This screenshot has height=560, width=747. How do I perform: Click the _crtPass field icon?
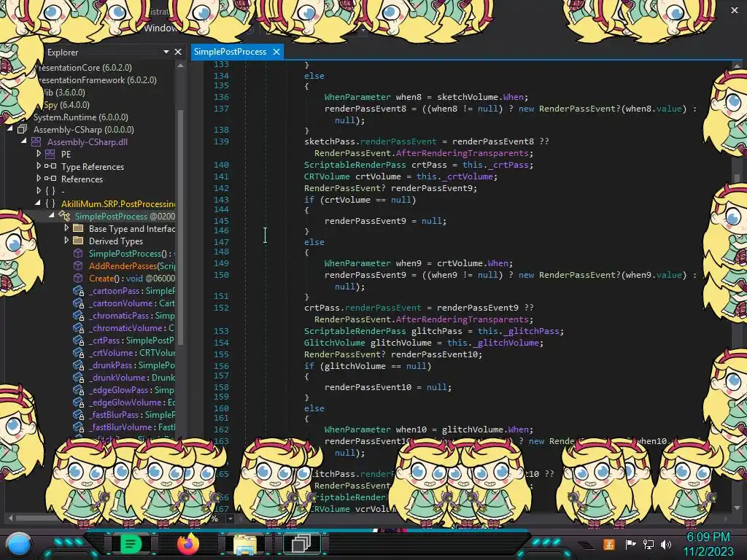pyautogui.click(x=78, y=341)
